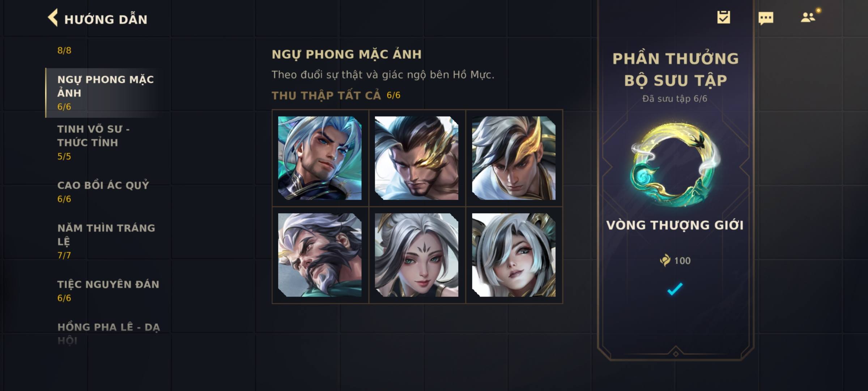This screenshot has height=391, width=868.
Task: Go back using the Hướng Dẫn arrow
Action: click(53, 18)
